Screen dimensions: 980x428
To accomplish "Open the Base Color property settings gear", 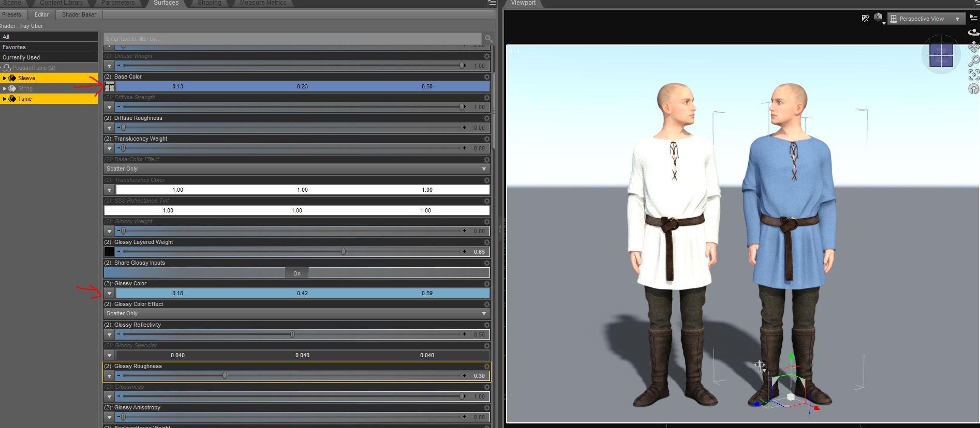I will [x=486, y=77].
